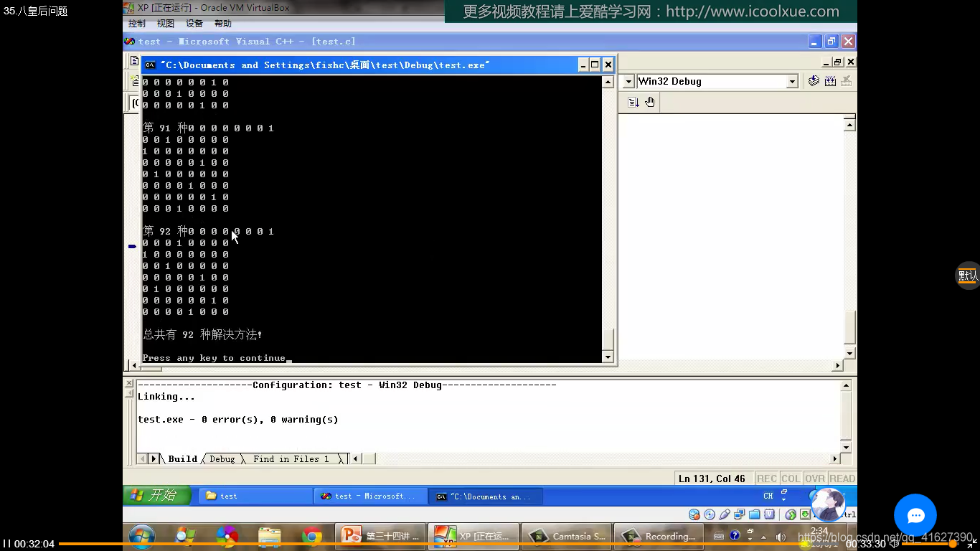Click the Windows 7 Start orb
This screenshot has height=551, width=980.
click(142, 536)
